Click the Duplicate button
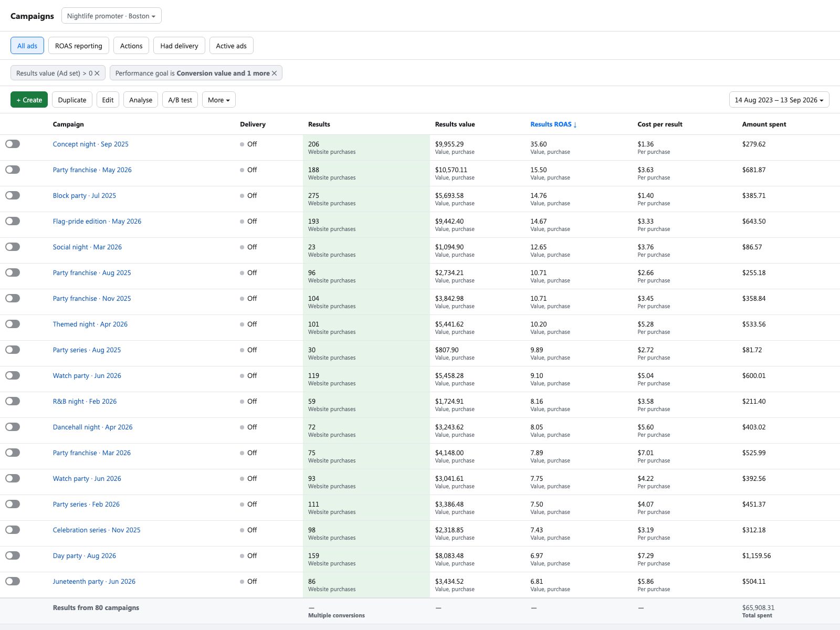Viewport: 840px width, 630px height. pos(72,100)
